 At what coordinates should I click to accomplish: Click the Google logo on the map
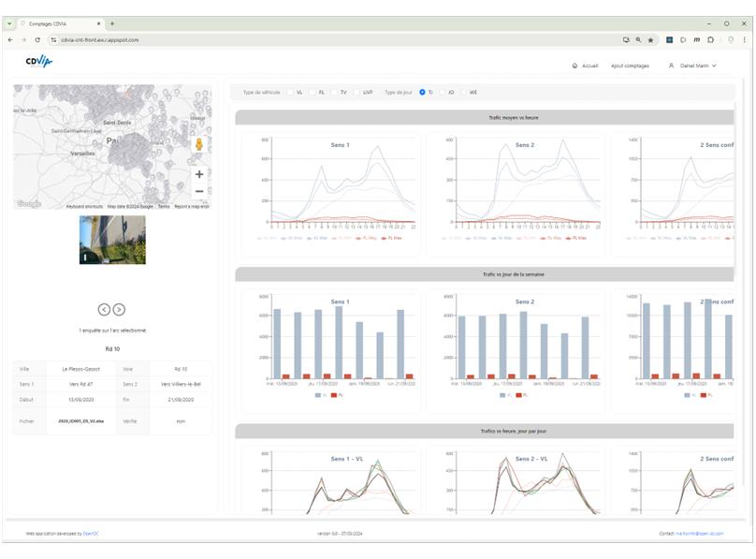click(29, 204)
